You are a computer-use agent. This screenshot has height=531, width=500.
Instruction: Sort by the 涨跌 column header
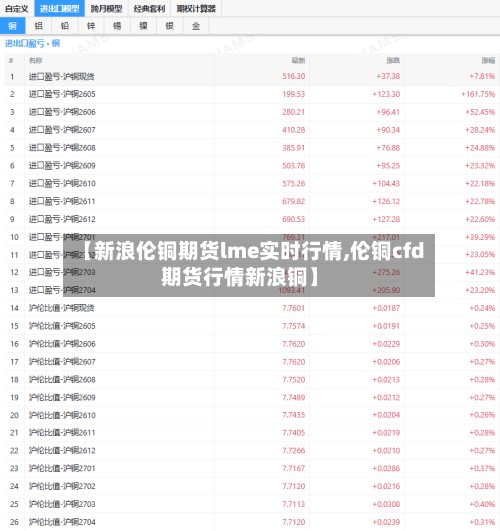393,61
